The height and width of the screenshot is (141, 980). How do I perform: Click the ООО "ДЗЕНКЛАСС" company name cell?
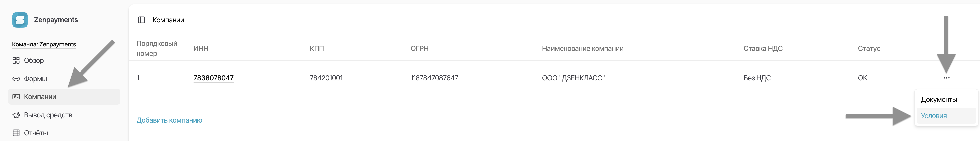click(x=573, y=78)
